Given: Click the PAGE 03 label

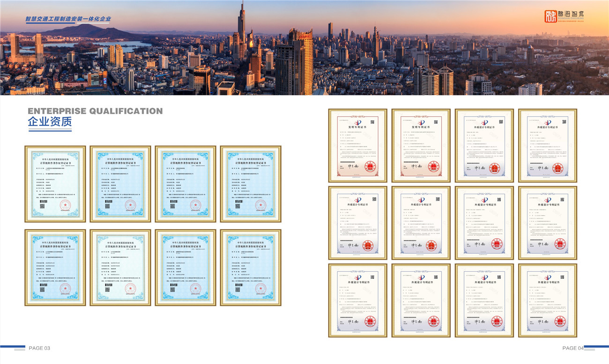Looking at the screenshot, I should pyautogui.click(x=39, y=348).
